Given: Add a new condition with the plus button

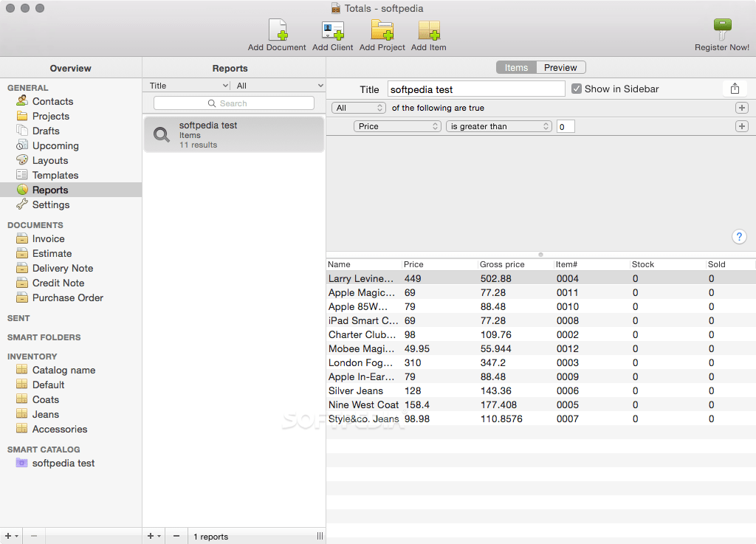Looking at the screenshot, I should pos(741,126).
